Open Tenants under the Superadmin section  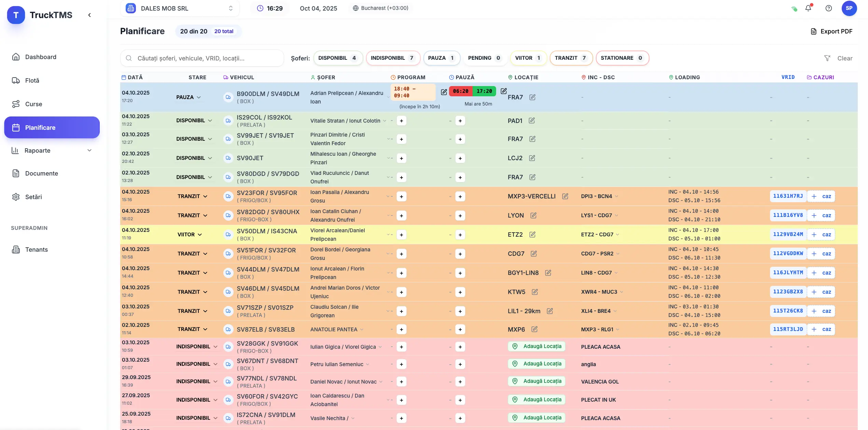37,249
